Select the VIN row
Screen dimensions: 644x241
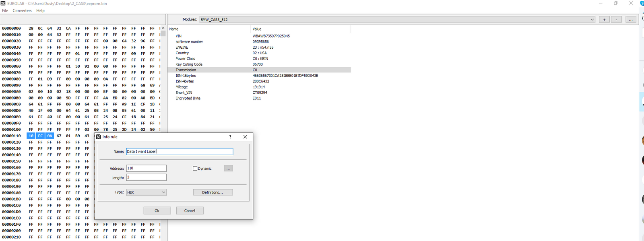pyautogui.click(x=259, y=36)
